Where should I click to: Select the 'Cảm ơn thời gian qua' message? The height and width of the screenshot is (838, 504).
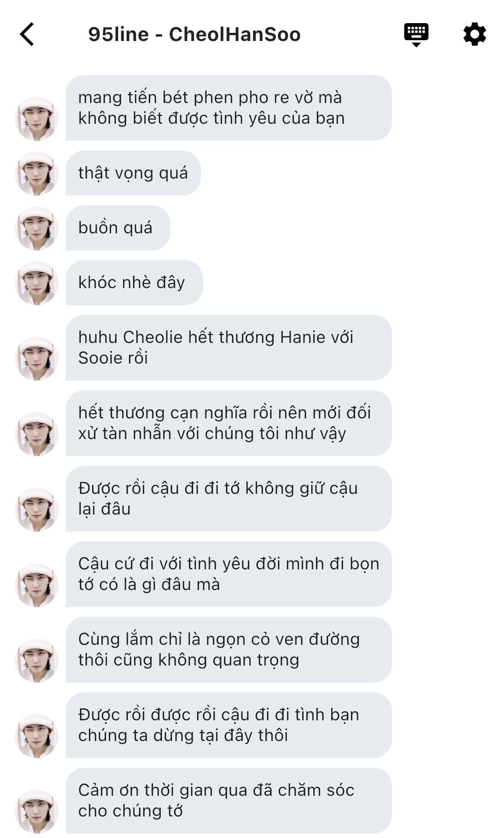point(229,800)
